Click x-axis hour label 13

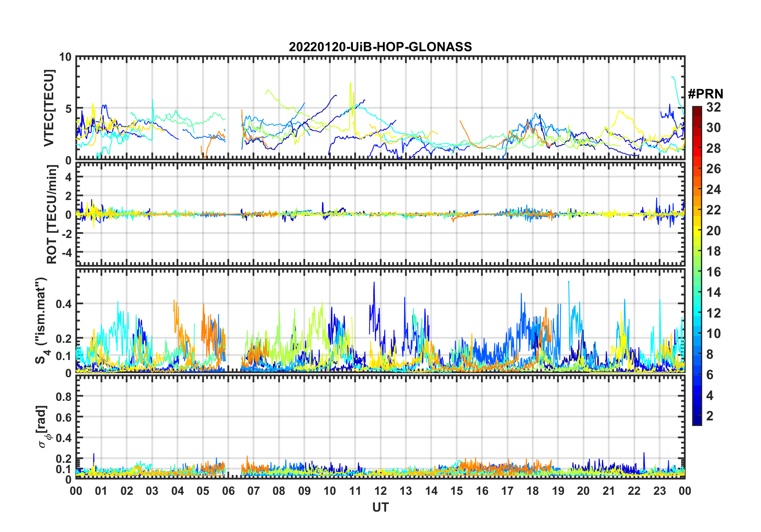(x=406, y=491)
